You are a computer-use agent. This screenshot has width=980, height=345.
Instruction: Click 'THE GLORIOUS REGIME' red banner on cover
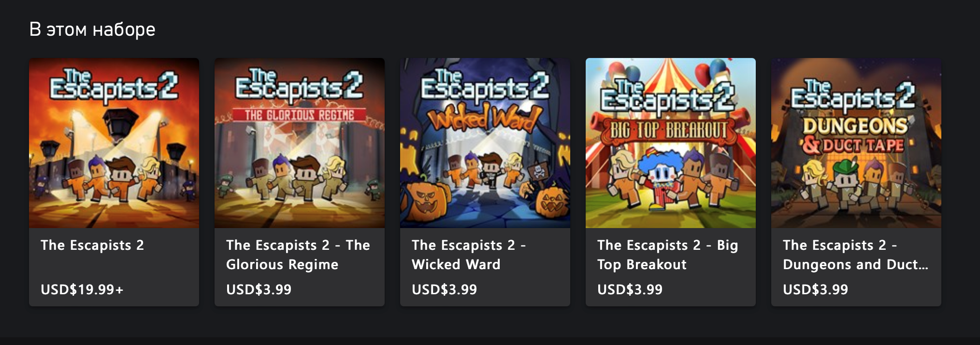[x=300, y=115]
